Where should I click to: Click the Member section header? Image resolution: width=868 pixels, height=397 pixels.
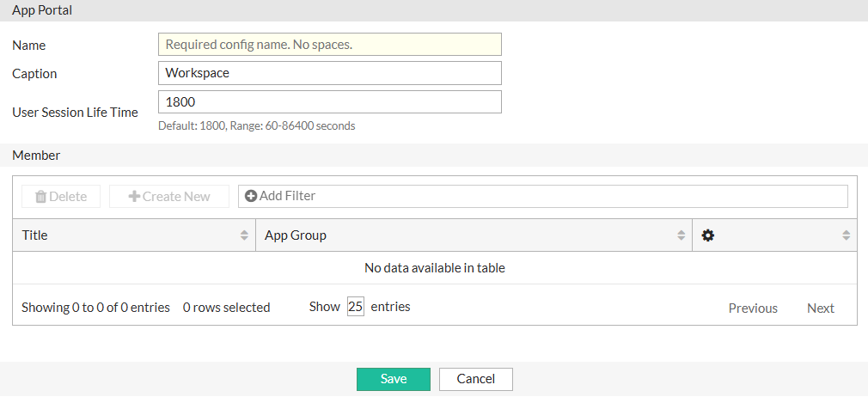(36, 156)
